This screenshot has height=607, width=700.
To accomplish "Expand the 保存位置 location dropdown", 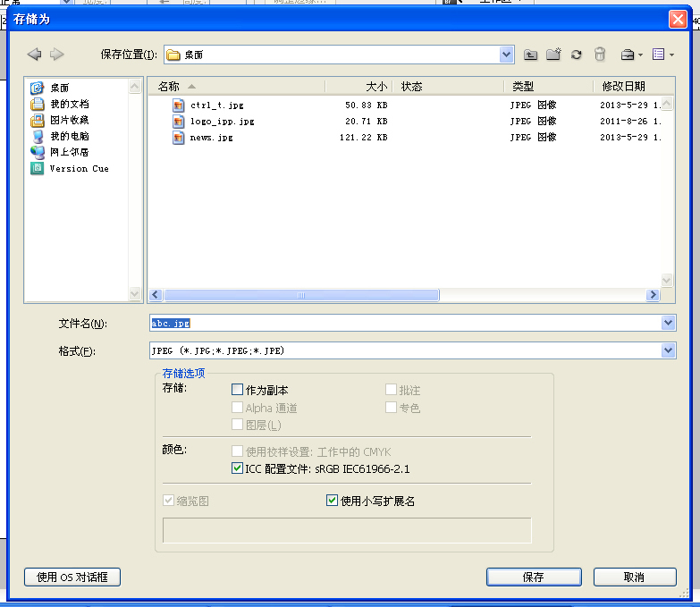I will click(x=506, y=55).
